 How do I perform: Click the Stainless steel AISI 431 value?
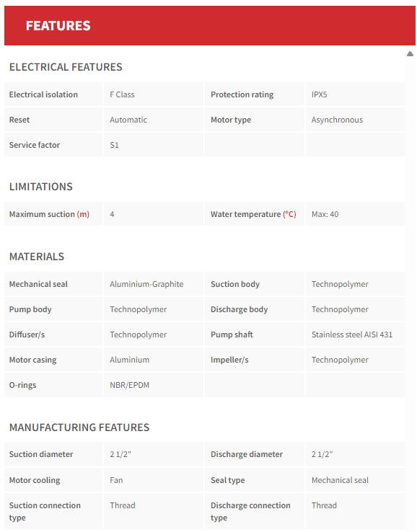pyautogui.click(x=352, y=334)
